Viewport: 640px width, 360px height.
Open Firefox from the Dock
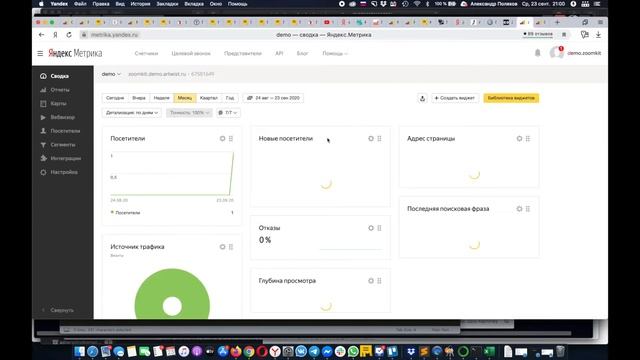[236, 351]
